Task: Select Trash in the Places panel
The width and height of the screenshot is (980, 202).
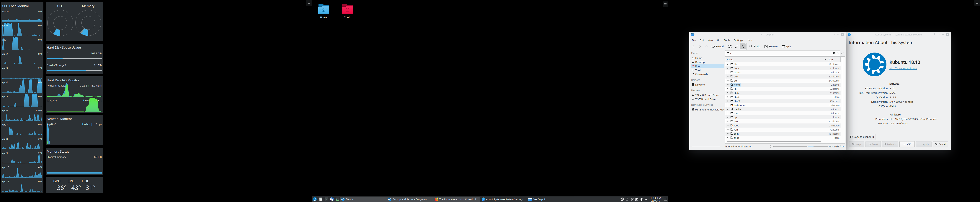Action: click(x=708, y=70)
